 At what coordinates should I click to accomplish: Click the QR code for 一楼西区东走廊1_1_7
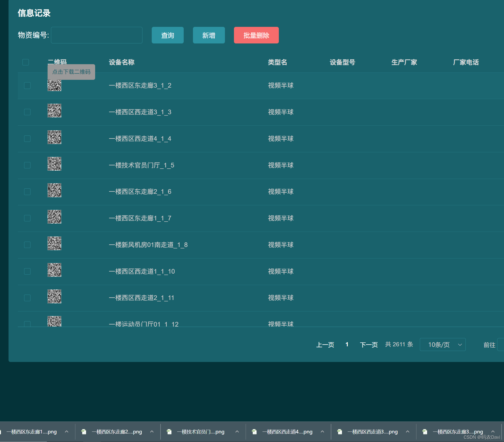pyautogui.click(x=54, y=217)
